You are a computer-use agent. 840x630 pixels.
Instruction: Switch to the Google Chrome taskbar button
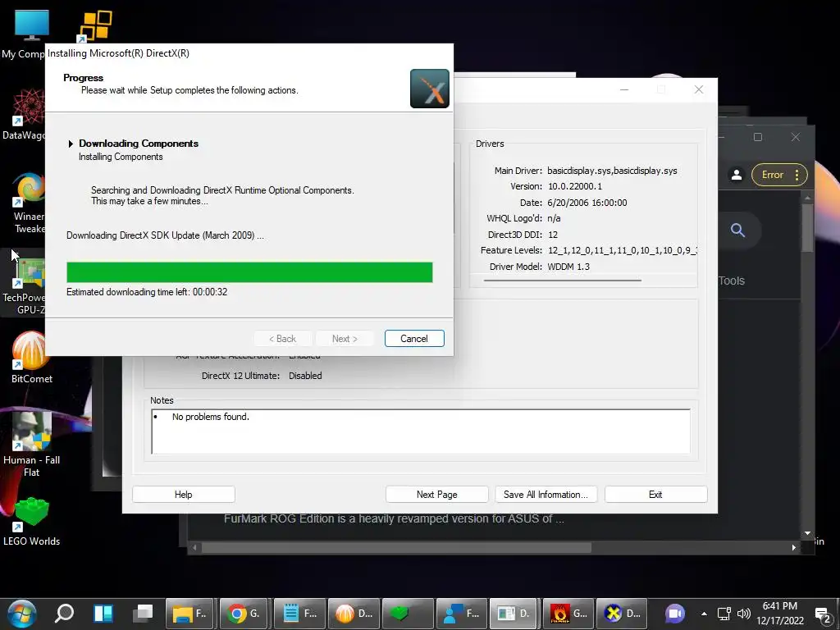244,614
